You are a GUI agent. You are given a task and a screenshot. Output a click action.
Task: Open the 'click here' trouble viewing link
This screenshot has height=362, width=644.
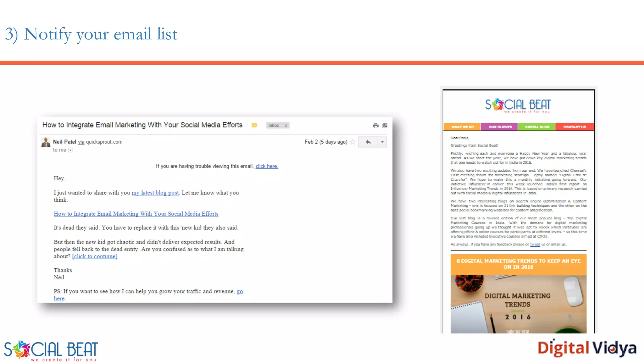[267, 166]
